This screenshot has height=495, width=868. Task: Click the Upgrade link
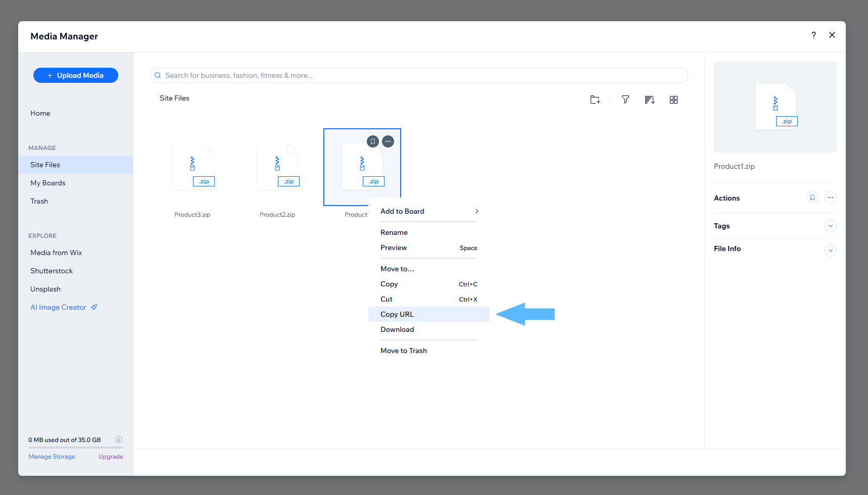coord(111,457)
